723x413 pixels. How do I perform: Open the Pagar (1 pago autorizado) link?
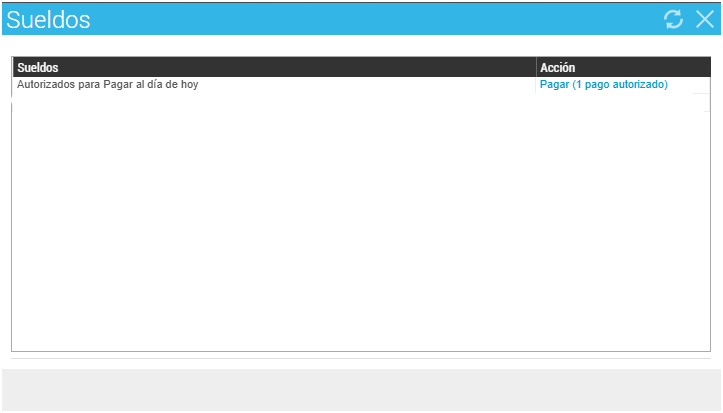pos(603,85)
